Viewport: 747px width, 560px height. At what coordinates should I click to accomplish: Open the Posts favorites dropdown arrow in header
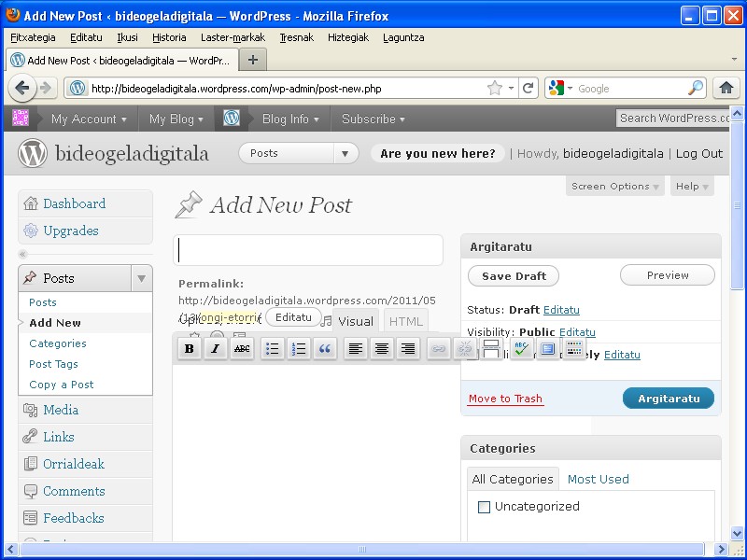[x=345, y=153]
